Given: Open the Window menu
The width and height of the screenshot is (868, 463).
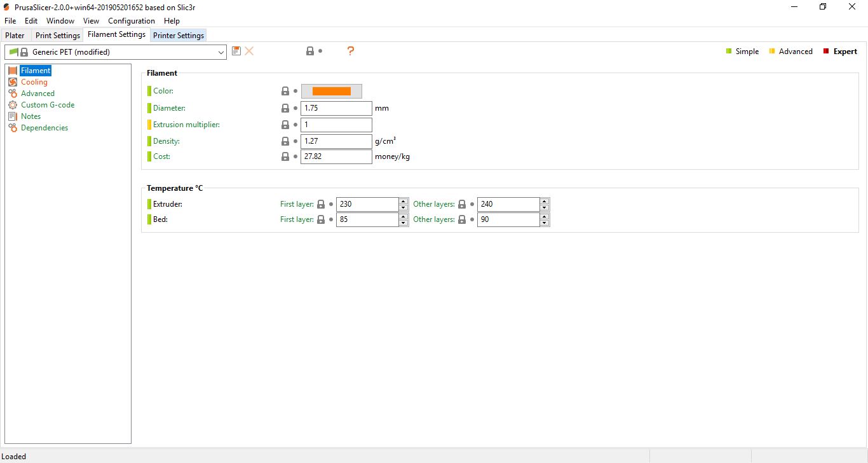Looking at the screenshot, I should click(60, 21).
